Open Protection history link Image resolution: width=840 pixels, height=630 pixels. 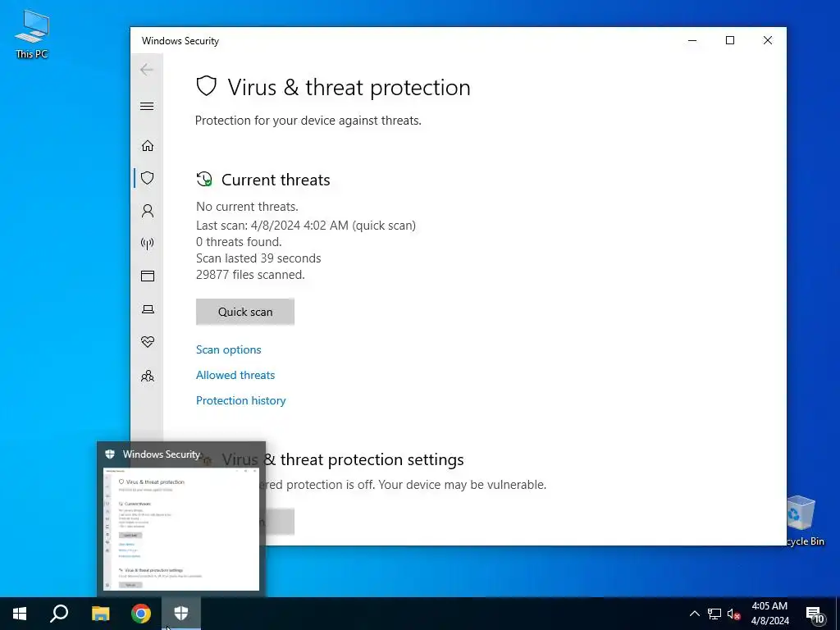click(x=241, y=400)
